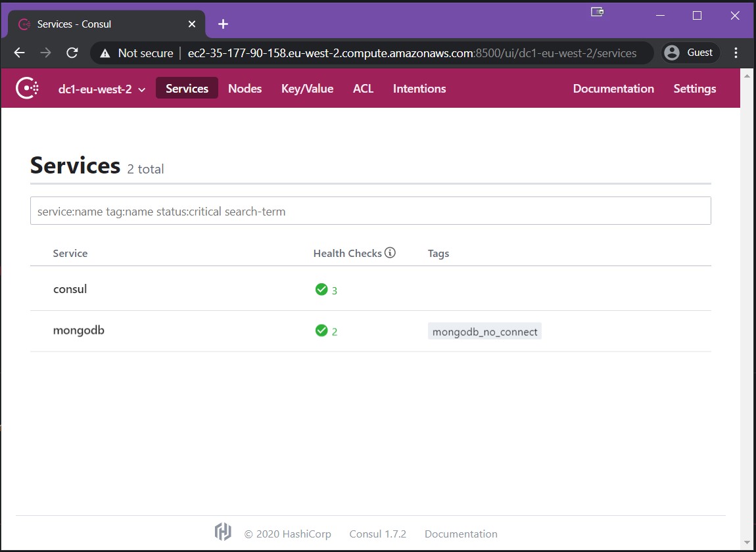Click the Health Checks info icon
This screenshot has width=756, height=552.
pos(390,252)
